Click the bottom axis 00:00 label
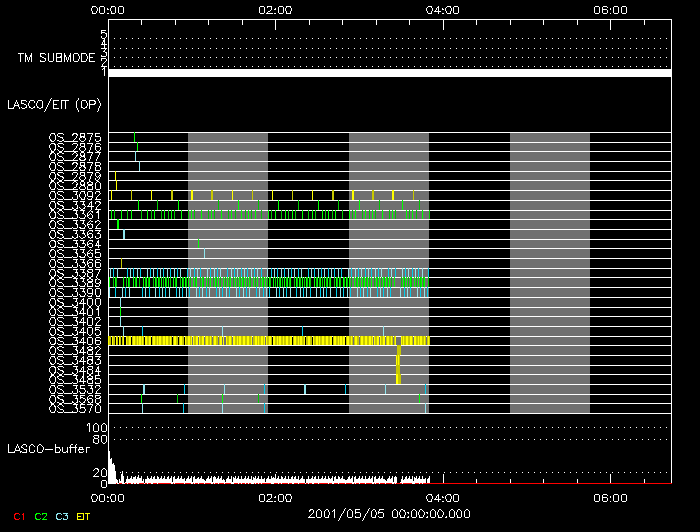The image size is (700, 532). pyautogui.click(x=108, y=498)
